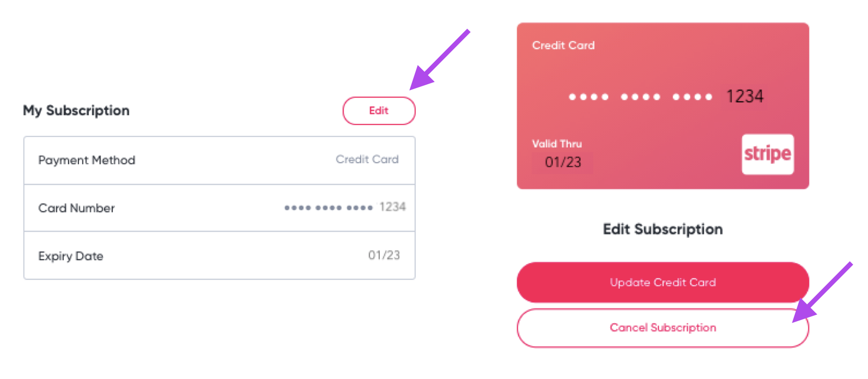
Task: Click the red credit card graphic
Action: coord(663,106)
